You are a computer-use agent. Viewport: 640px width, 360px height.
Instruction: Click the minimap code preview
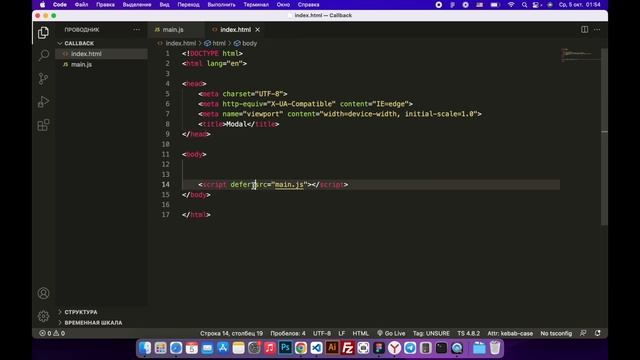tap(580, 55)
